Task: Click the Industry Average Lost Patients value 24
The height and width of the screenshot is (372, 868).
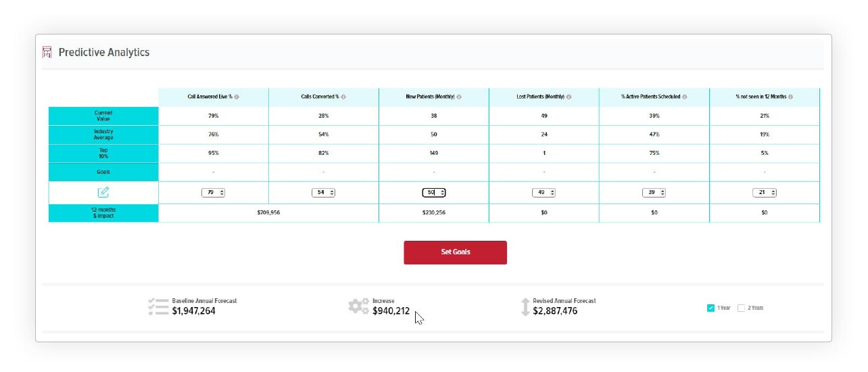Action: (x=544, y=135)
